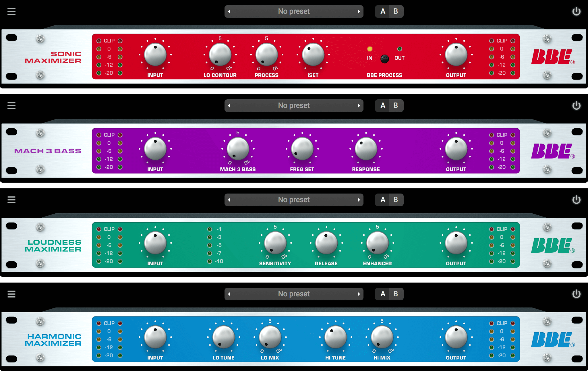588x371 pixels.
Task: Toggle power button of Mach 3 Bass plugin
Action: [x=576, y=106]
